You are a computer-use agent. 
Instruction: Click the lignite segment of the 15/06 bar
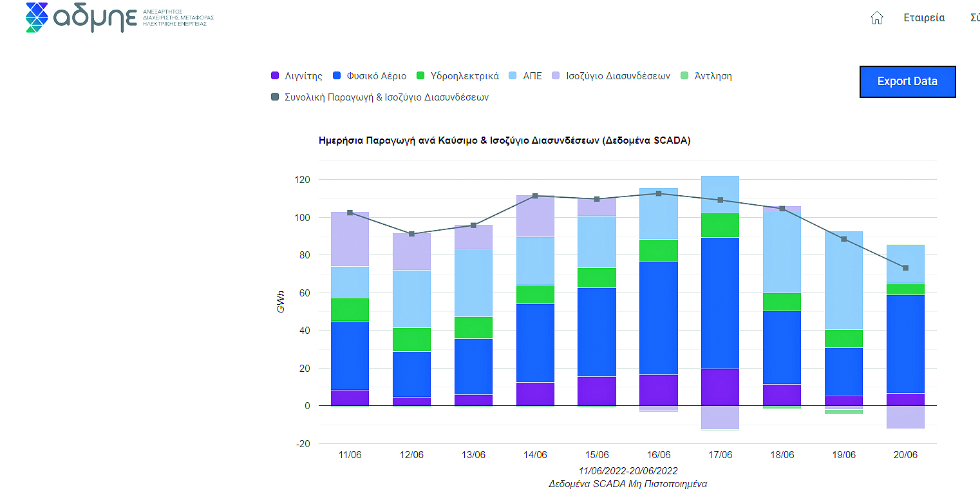[597, 391]
